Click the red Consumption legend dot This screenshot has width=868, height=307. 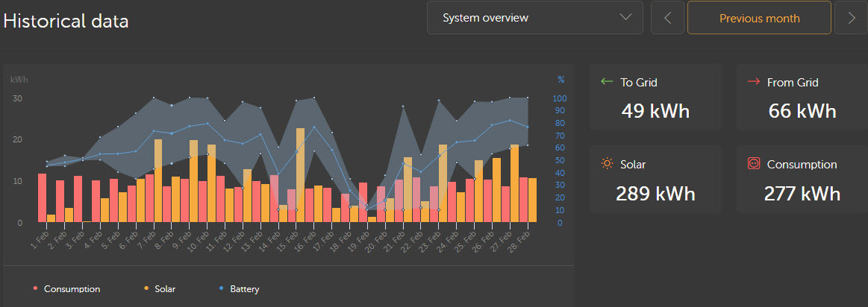click(34, 288)
